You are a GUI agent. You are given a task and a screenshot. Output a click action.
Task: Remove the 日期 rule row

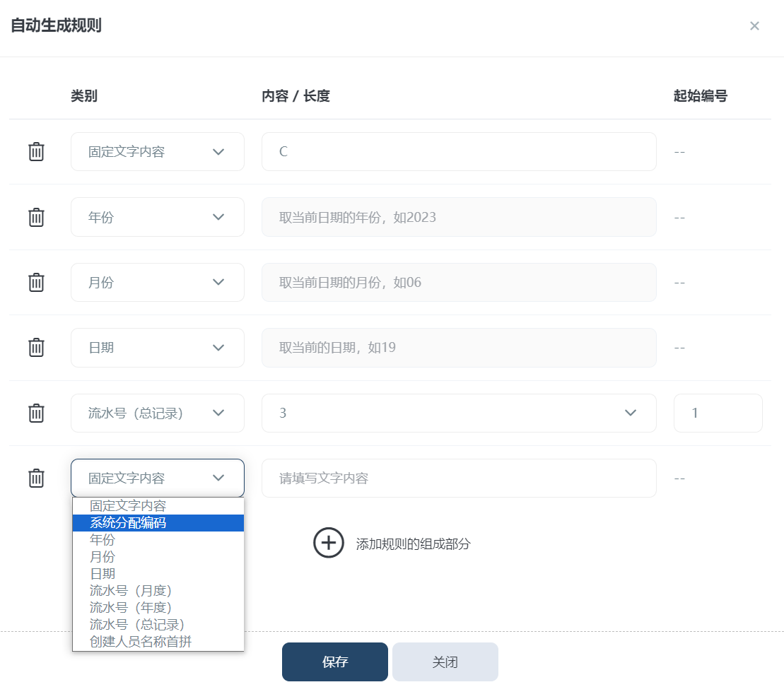[36, 347]
